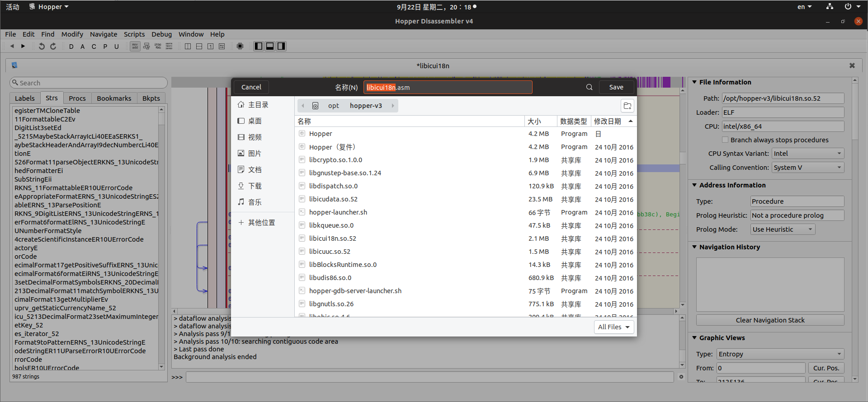Switch to pseudo-code view

pos(158,46)
